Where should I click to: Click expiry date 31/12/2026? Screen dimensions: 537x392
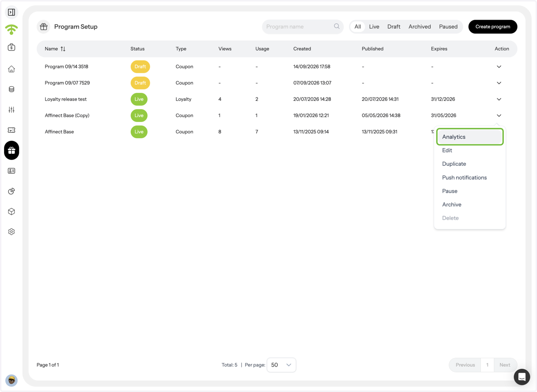[x=443, y=99]
